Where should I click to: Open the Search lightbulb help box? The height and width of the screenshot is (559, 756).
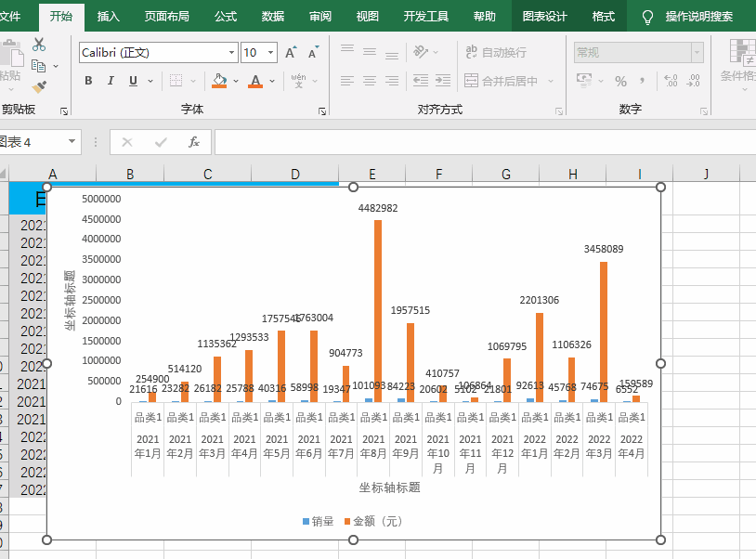[x=673, y=17]
